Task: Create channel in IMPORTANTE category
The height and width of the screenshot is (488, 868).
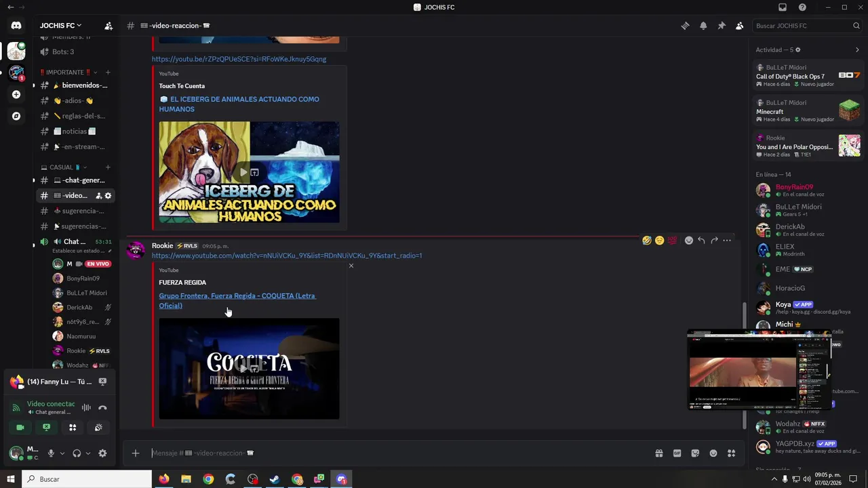Action: [x=108, y=73]
